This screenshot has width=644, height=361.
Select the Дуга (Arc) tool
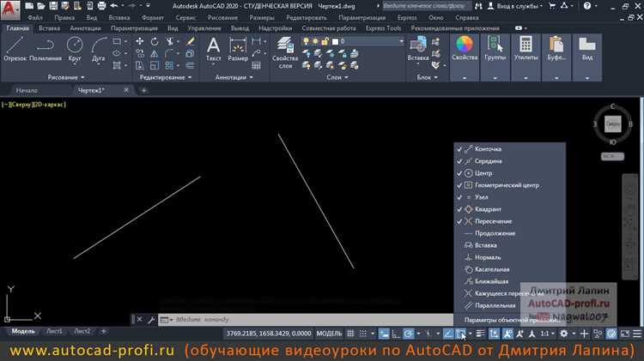pyautogui.click(x=99, y=49)
